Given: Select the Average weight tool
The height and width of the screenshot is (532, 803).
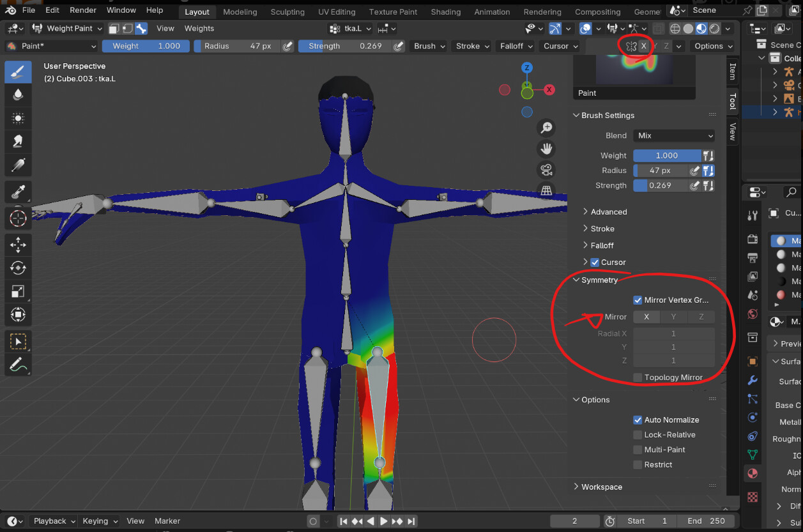Looking at the screenshot, I should (19, 118).
